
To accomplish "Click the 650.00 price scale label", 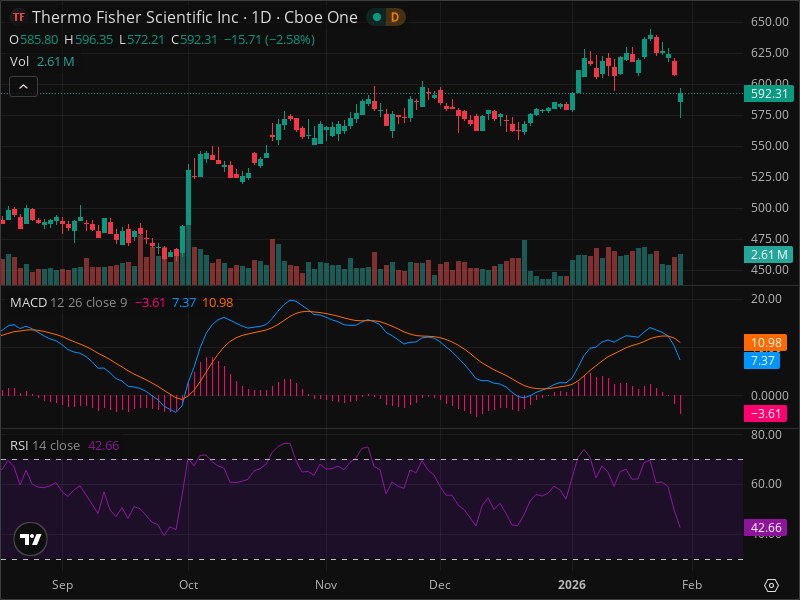I will (x=769, y=22).
